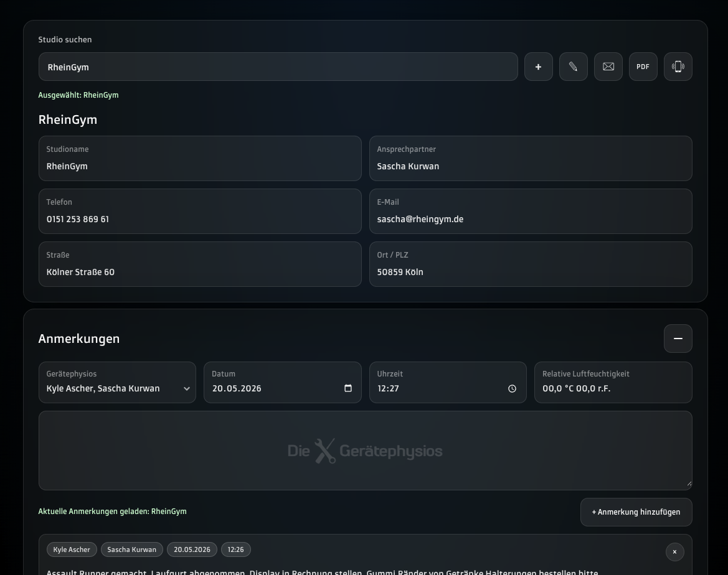Screen dimensions: 728x575
Task: Open the envelope email icon
Action: [x=608, y=67]
